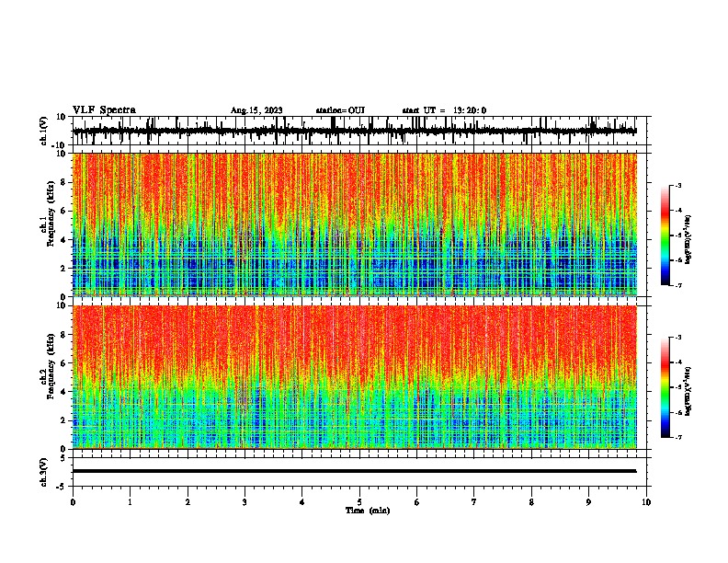Click the "VLF Spectra" title text
Viewport: 728px width, 563px height.
(104, 110)
